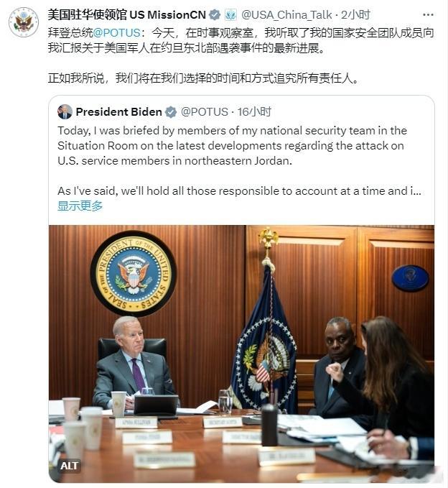The image size is (448, 488).
Task: Open the @USA_China_Talk handle link
Action: pyautogui.click(x=286, y=14)
